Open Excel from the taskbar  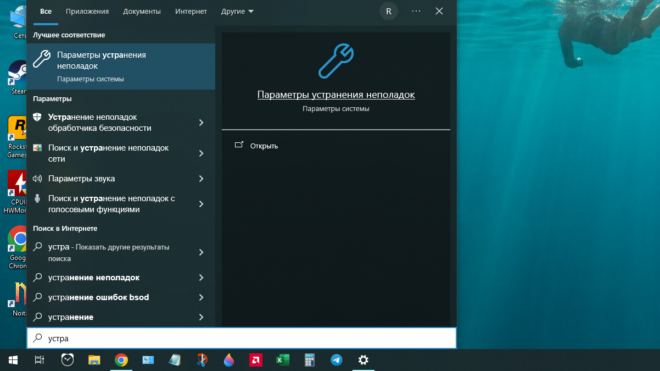click(282, 360)
